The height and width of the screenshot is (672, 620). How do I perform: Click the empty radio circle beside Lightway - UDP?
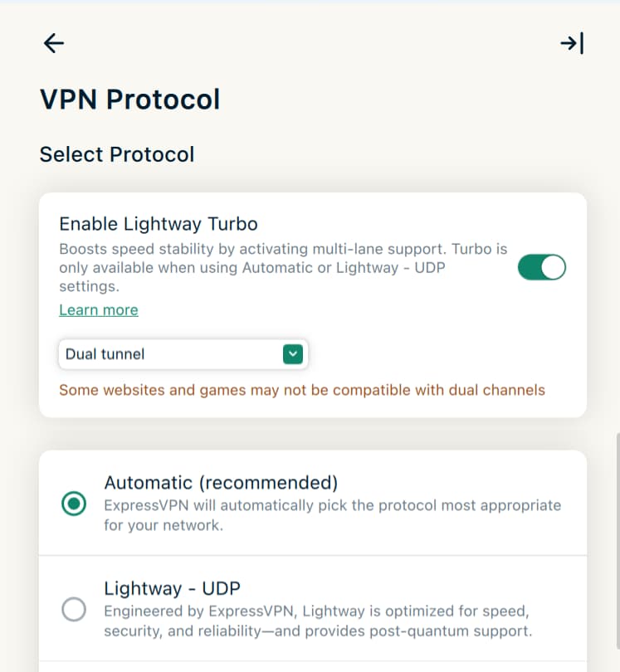[74, 609]
